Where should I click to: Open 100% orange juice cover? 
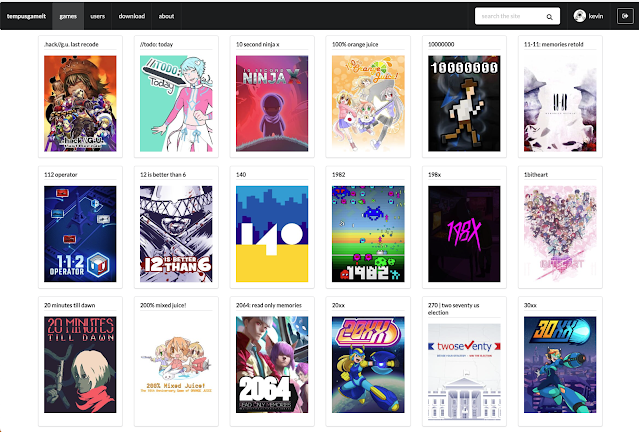(x=368, y=104)
